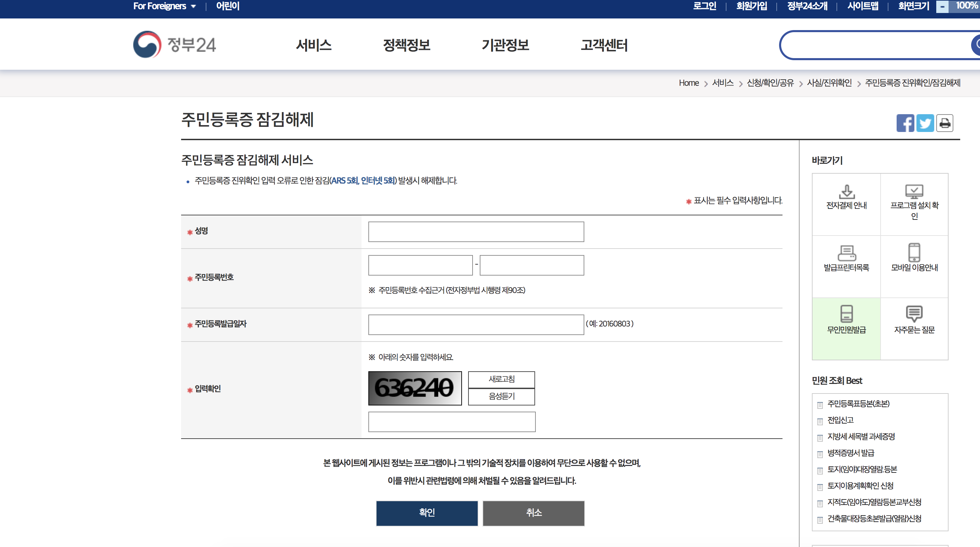Click the 성명 input field
980x547 pixels.
pos(476,231)
